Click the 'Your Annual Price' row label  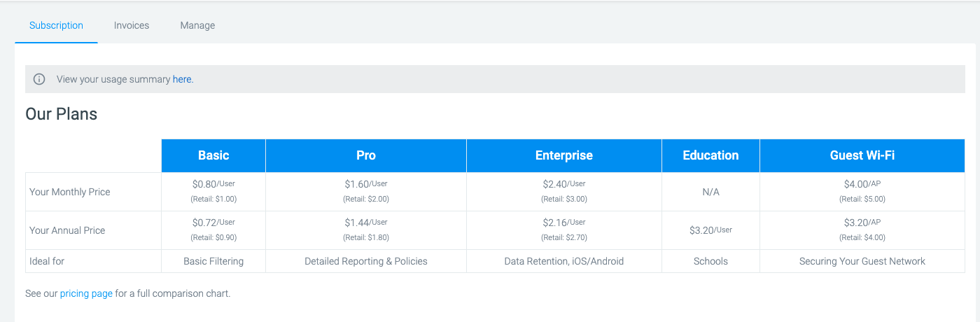point(67,230)
